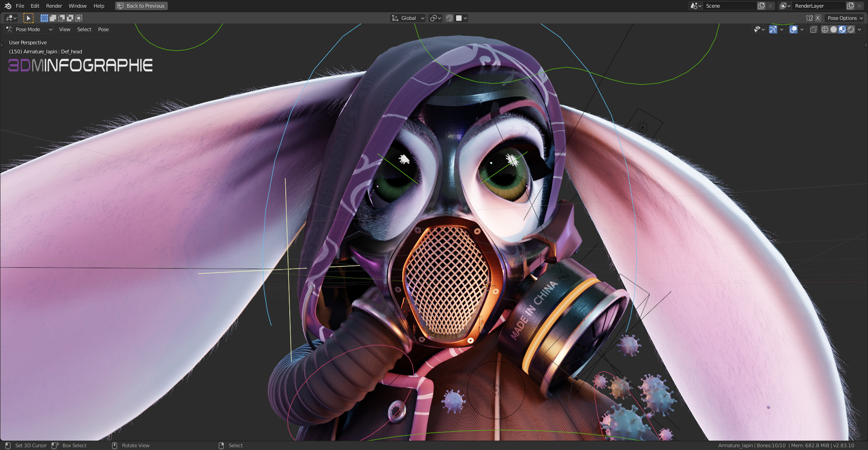Screen dimensions: 868x450
Task: Open the snap element dropdown
Action: click(461, 18)
